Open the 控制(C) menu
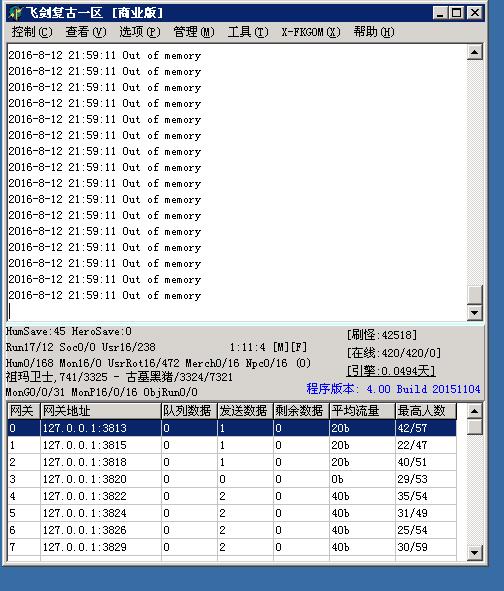Screen dimensions: 504x591 [x=32, y=32]
